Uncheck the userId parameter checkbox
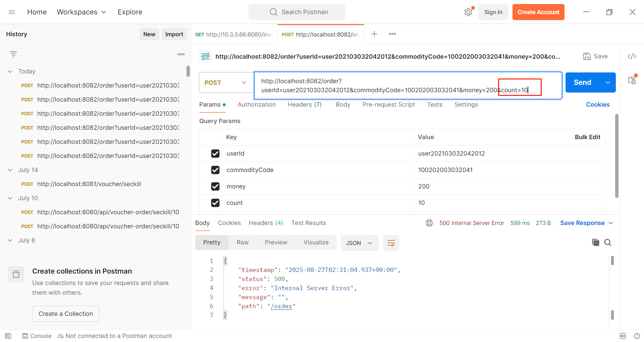 (x=215, y=154)
